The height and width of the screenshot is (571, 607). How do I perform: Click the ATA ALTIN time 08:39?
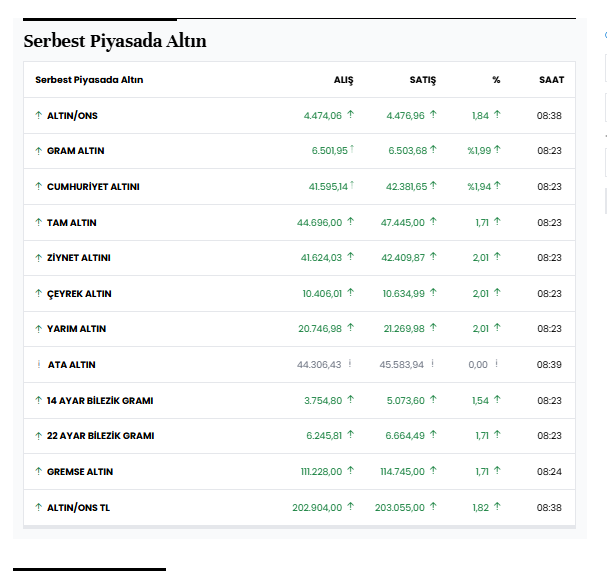[x=549, y=365]
